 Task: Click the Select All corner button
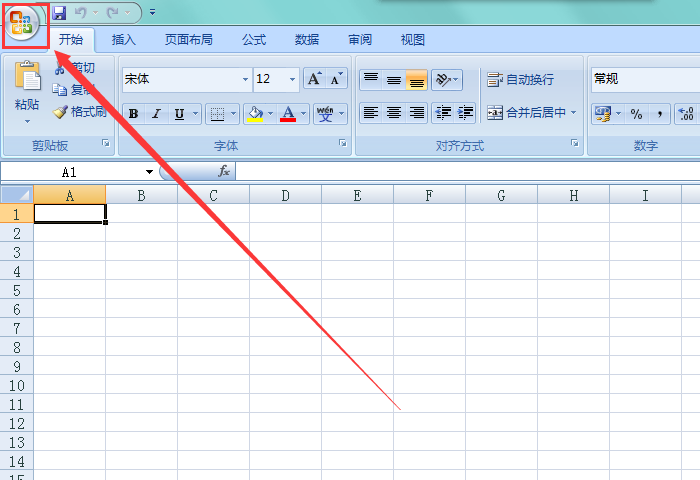pos(17,195)
